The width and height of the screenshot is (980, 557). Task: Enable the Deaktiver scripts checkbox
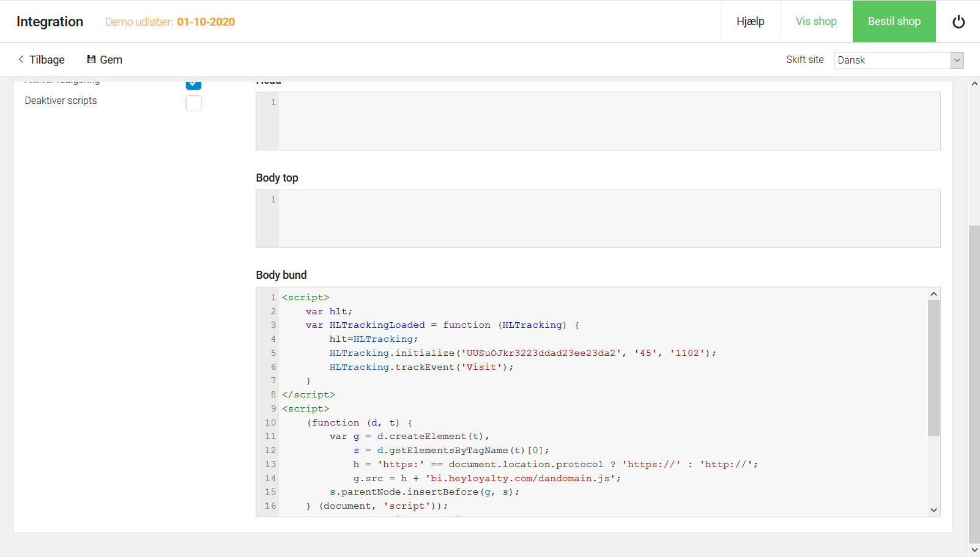pos(193,103)
